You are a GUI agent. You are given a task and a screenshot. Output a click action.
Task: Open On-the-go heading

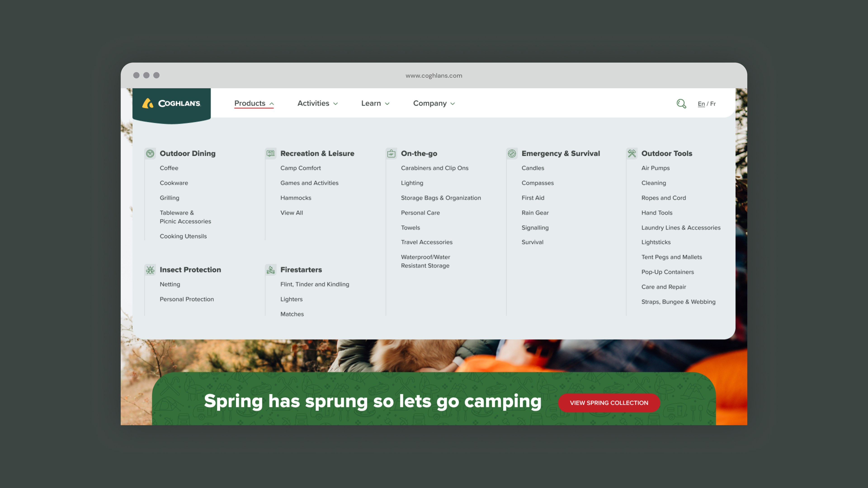pos(419,154)
